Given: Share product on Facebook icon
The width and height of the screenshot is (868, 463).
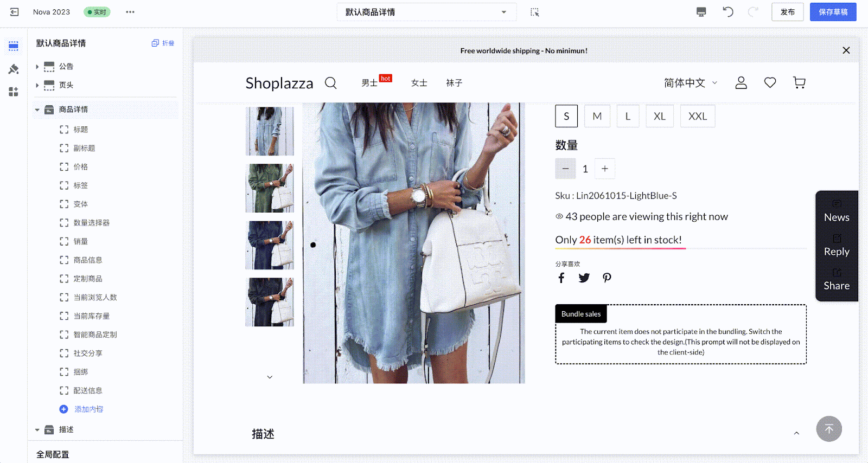Looking at the screenshot, I should click(x=561, y=278).
